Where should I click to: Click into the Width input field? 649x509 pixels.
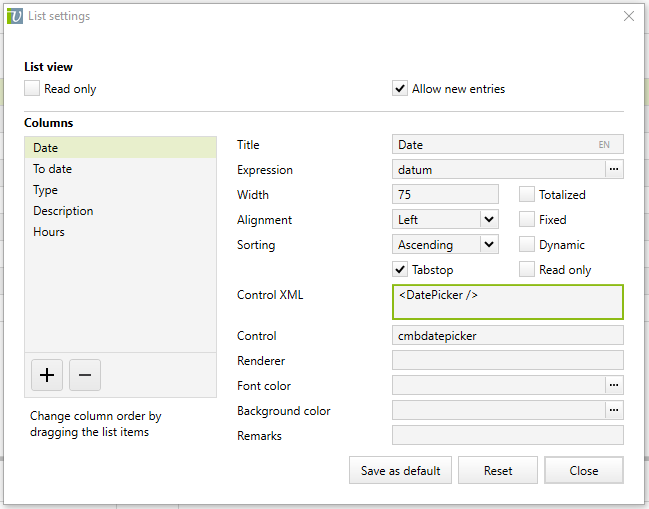click(446, 195)
